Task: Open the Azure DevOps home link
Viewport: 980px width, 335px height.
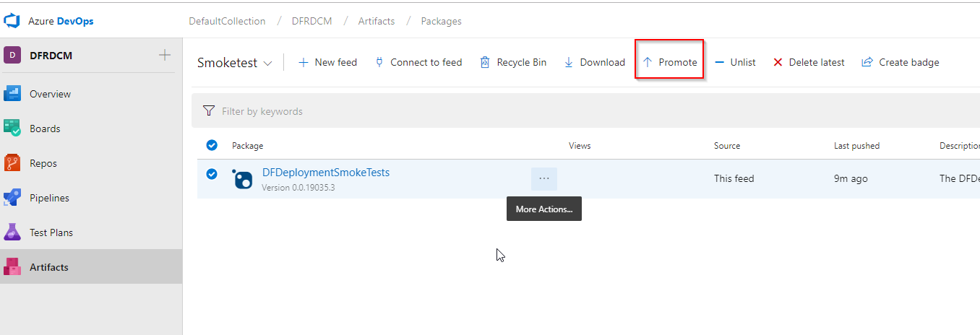Action: [61, 21]
